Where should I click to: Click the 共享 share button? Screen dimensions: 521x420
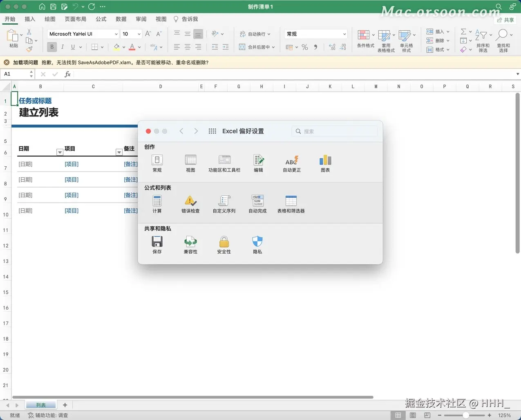(x=505, y=20)
